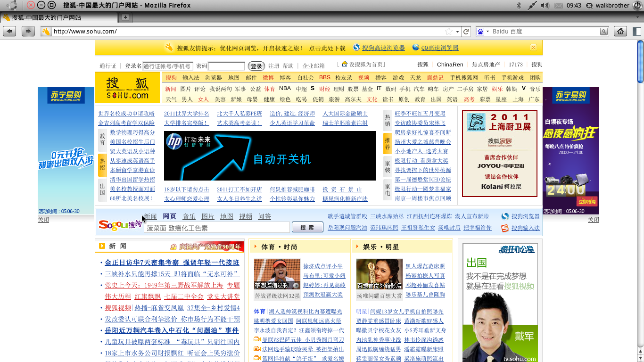This screenshot has width=644, height=362.
Task: Click the page vertical scrollbar thumb
Action: coord(640,61)
